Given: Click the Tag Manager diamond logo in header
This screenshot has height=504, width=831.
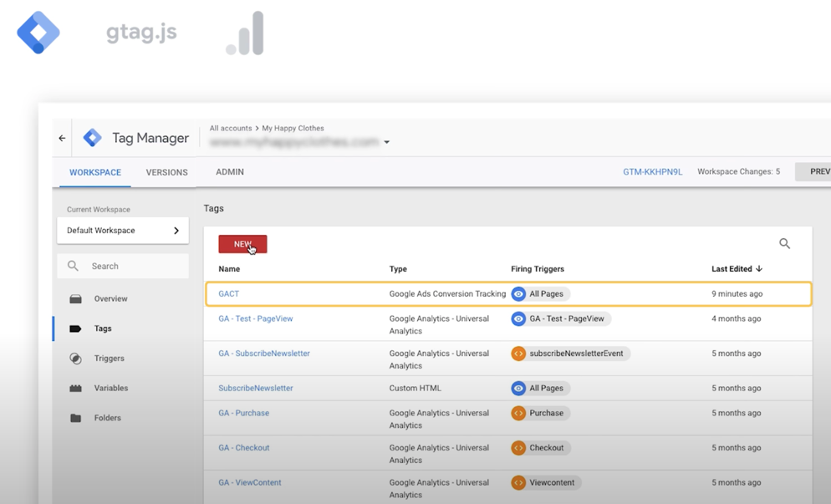Looking at the screenshot, I should 92,137.
